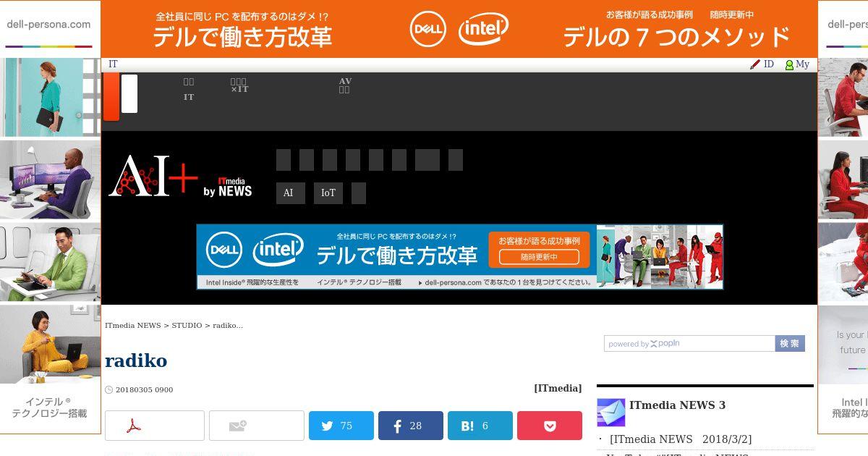Click the [ITmedia] author label
This screenshot has height=456, width=868.
pyautogui.click(x=558, y=389)
